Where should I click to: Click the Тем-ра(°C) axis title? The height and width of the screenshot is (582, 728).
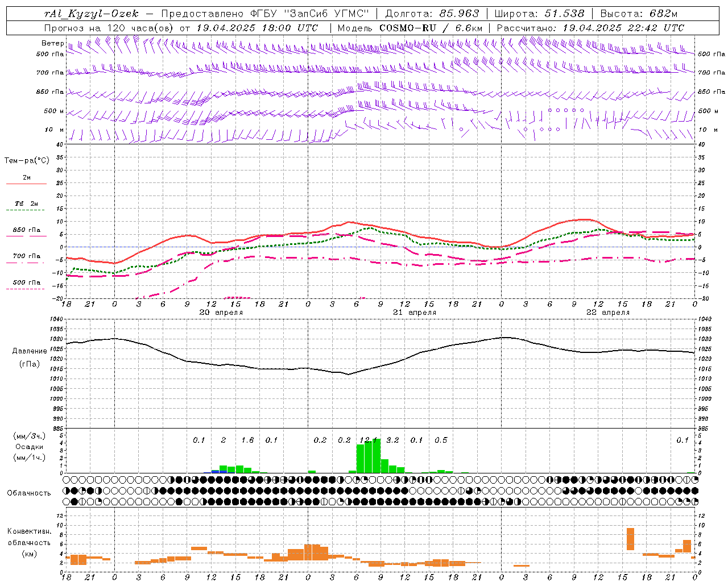pyautogui.click(x=27, y=161)
